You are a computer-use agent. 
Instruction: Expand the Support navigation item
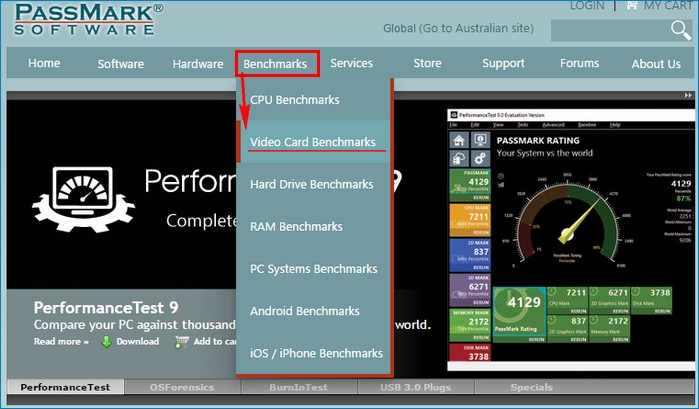click(x=503, y=64)
